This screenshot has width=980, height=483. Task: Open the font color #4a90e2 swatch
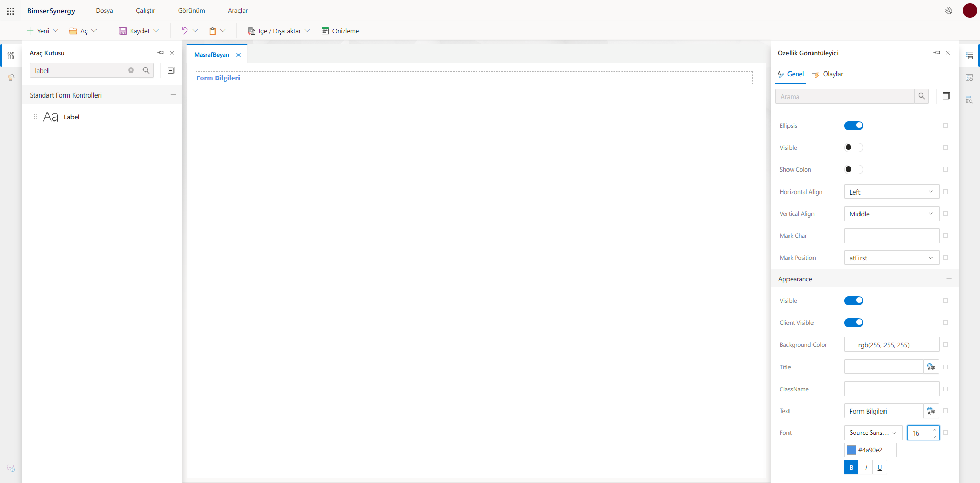(851, 450)
